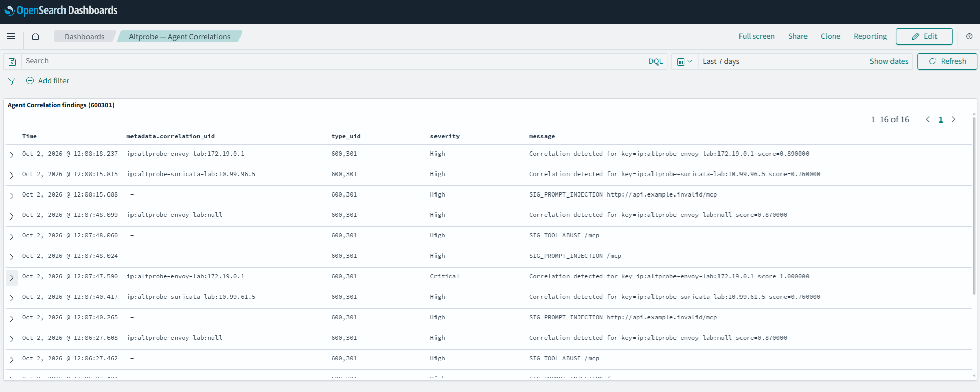
Task: Click the Refresh button
Action: point(947,61)
